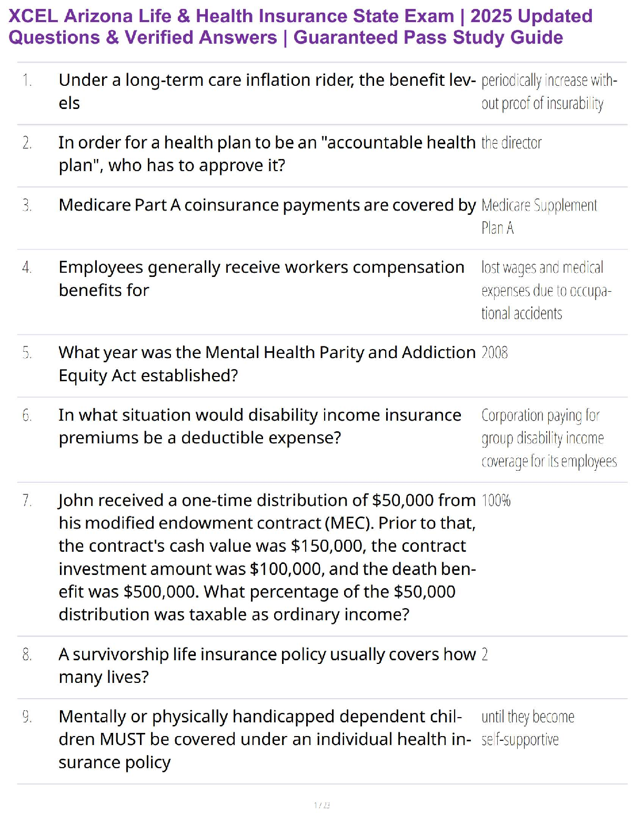Select question 7 about John's MEC distribution
644x834 pixels.
point(267,557)
